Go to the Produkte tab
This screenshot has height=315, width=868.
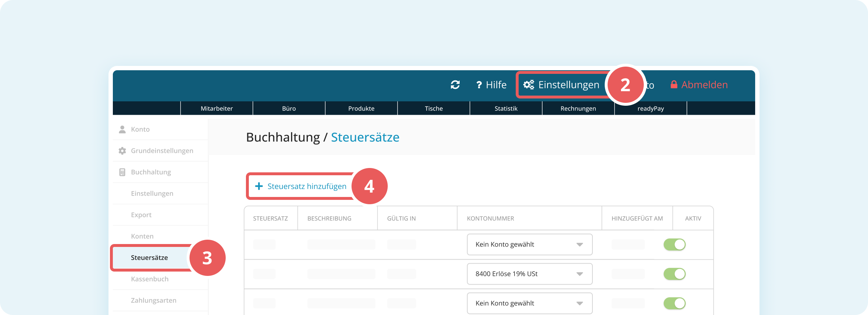361,108
